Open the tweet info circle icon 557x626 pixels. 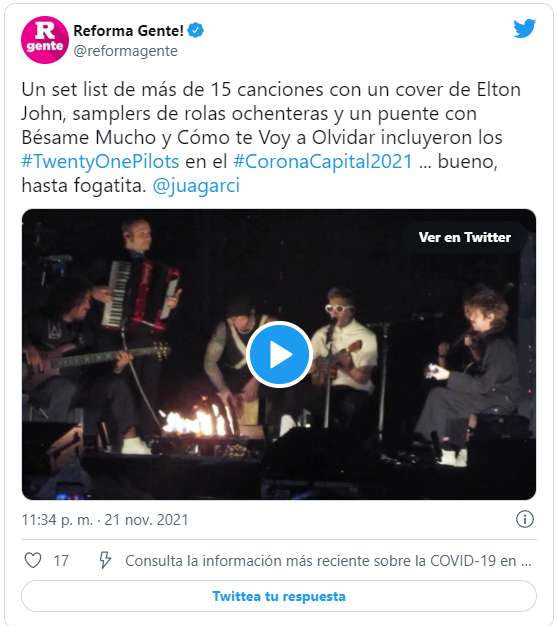point(524,519)
